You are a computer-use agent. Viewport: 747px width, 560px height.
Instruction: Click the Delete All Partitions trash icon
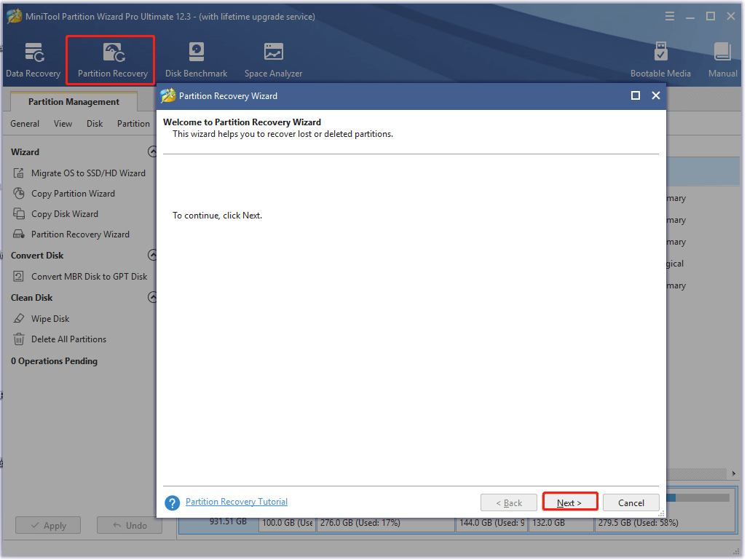click(x=19, y=339)
